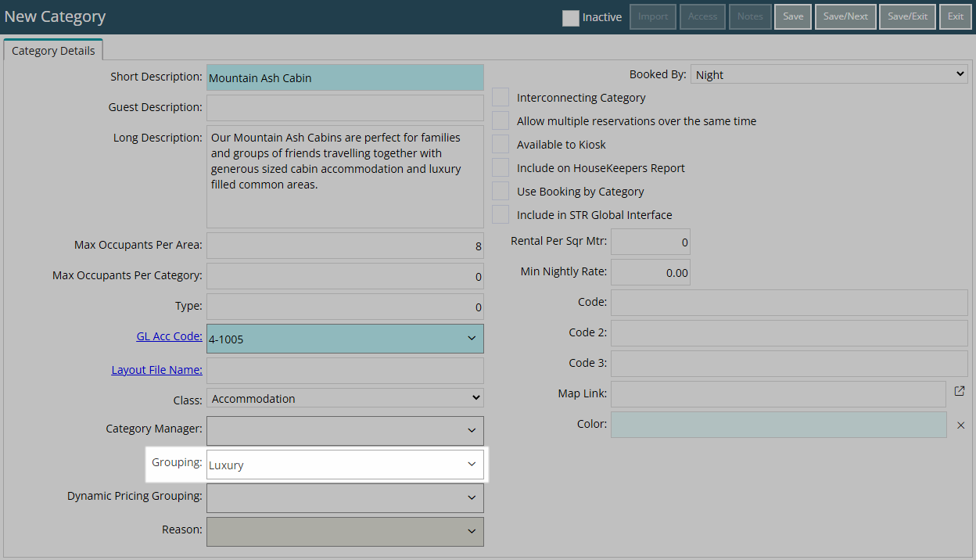Click the Save button

click(x=793, y=16)
